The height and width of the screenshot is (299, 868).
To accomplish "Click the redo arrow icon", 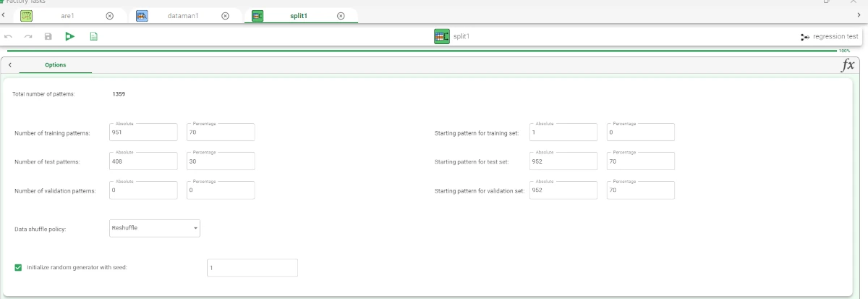I will click(x=28, y=36).
